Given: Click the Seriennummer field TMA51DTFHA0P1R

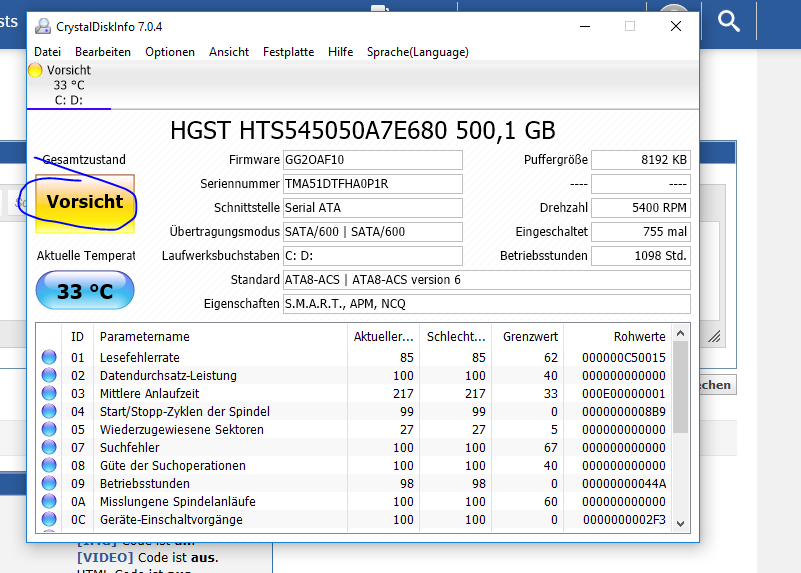Looking at the screenshot, I should (373, 184).
